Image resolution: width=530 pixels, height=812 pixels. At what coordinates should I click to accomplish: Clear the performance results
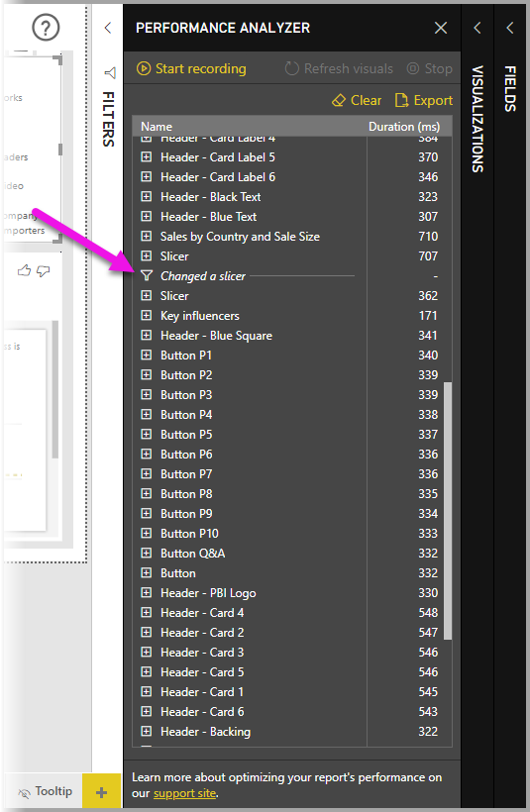click(x=357, y=100)
